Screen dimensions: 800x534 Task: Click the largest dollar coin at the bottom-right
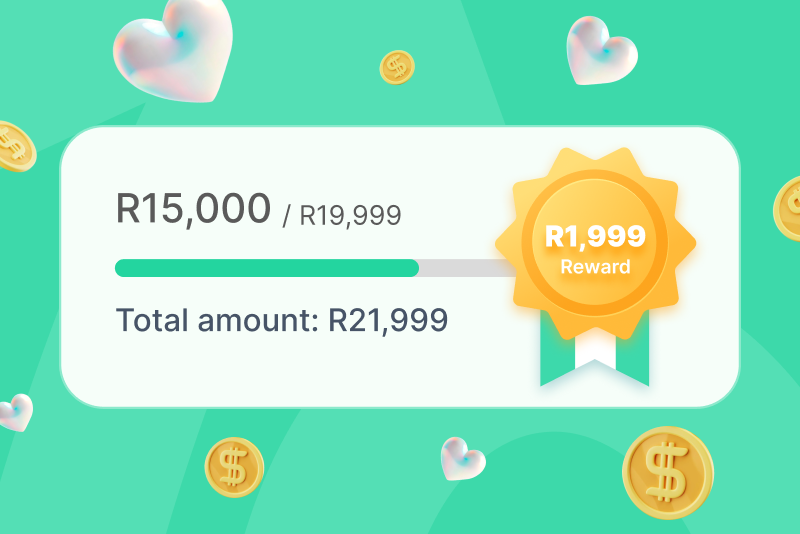(x=667, y=471)
